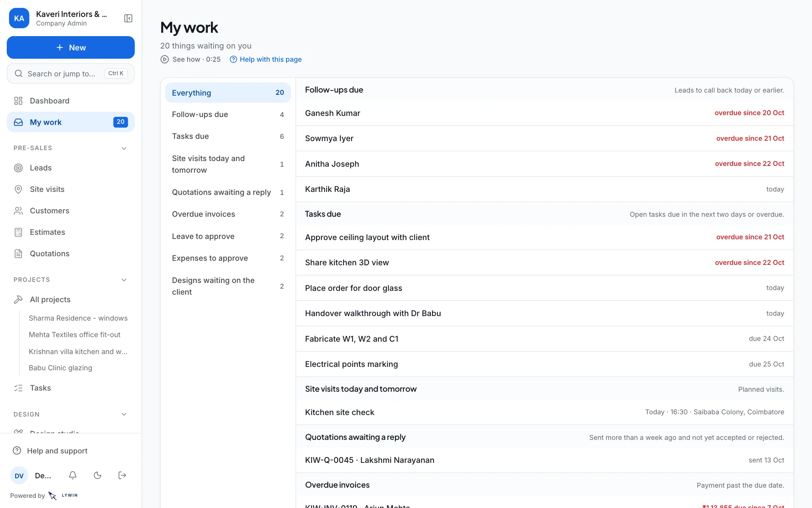Open Customers list

71,211
